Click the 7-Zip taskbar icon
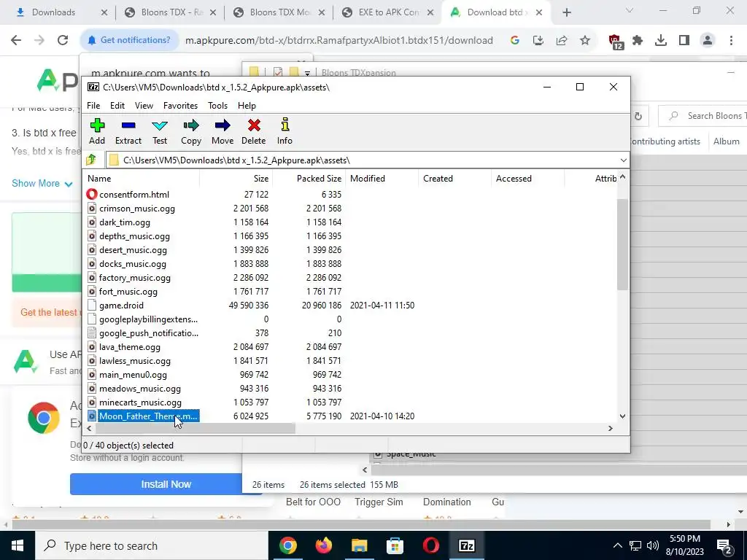Viewport: 747px width, 560px height. (x=466, y=545)
